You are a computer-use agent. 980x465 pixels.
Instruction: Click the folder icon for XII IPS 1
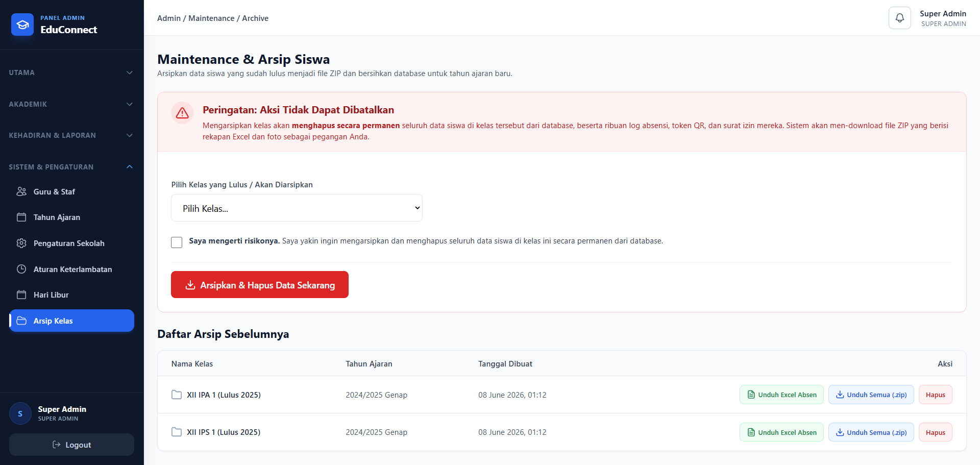177,432
